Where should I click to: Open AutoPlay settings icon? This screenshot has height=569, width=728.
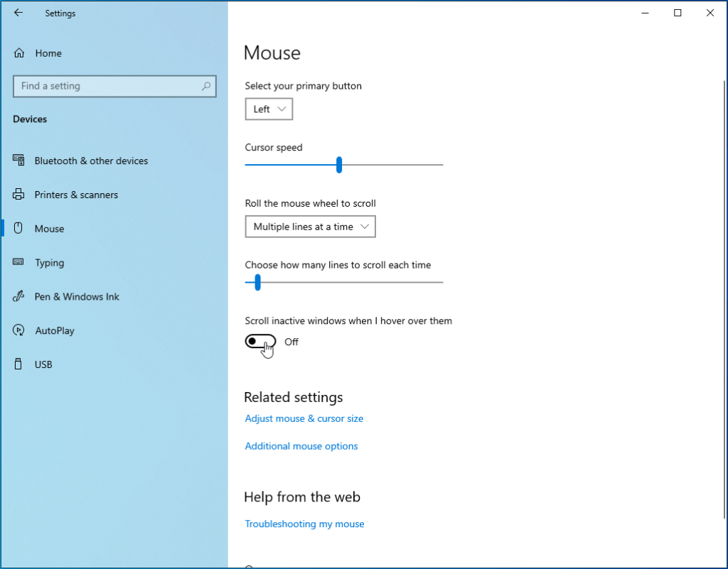tap(19, 330)
